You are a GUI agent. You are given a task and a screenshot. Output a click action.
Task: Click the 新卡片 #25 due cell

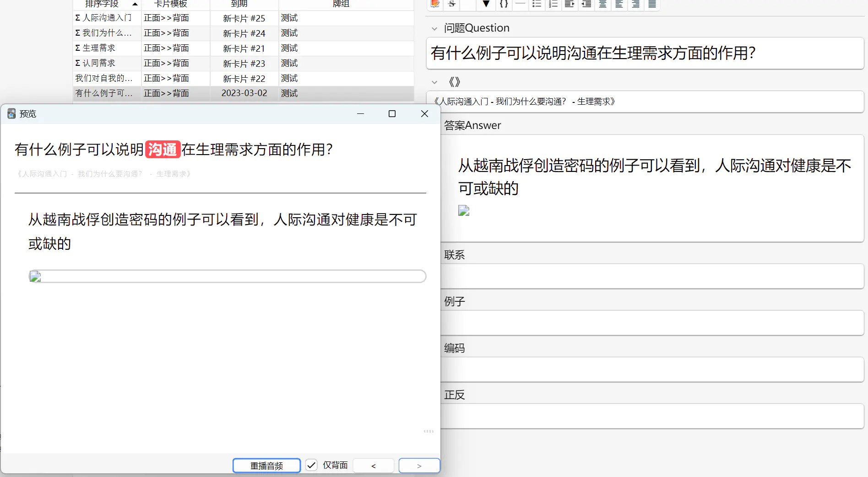[x=244, y=18]
